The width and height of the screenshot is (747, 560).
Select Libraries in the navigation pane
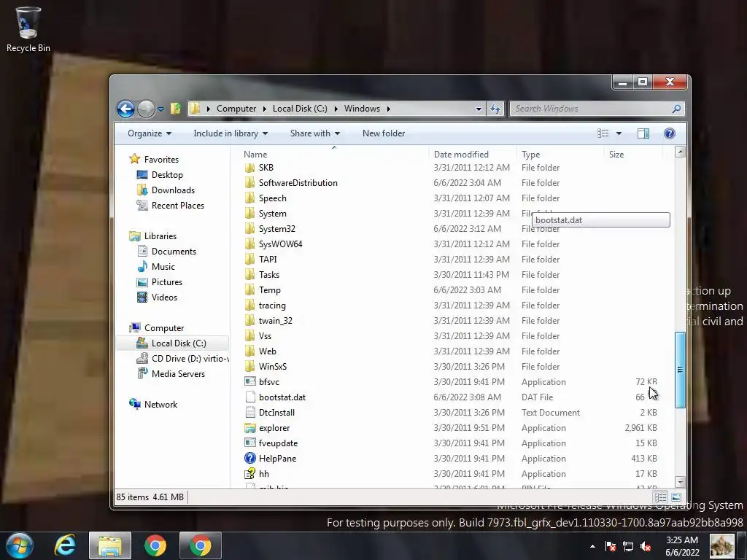click(x=160, y=236)
